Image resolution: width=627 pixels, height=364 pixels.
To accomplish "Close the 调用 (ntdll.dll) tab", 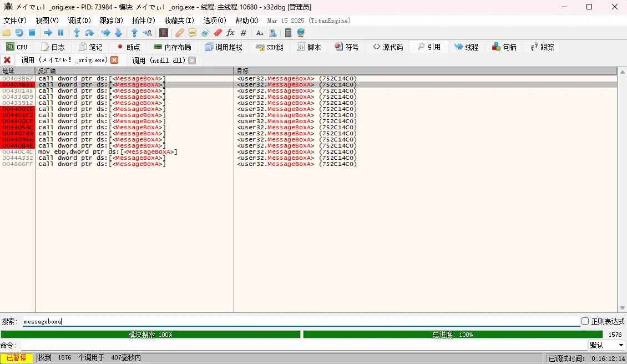I will click(192, 60).
